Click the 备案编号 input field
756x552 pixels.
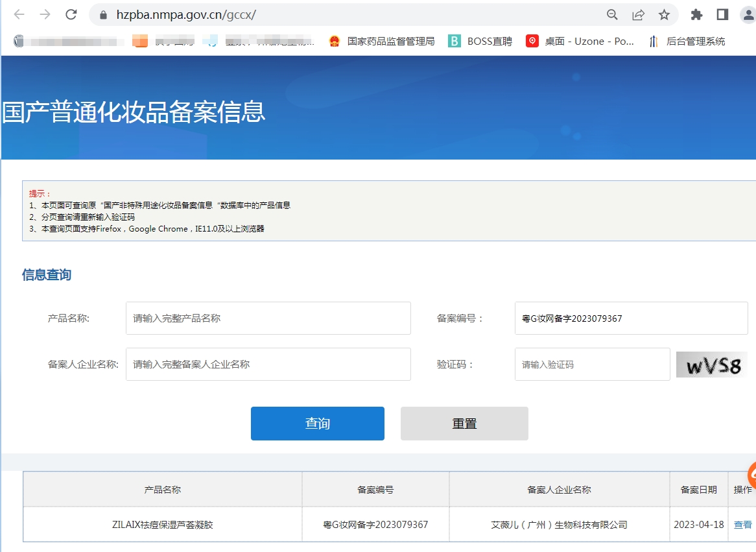pyautogui.click(x=631, y=318)
